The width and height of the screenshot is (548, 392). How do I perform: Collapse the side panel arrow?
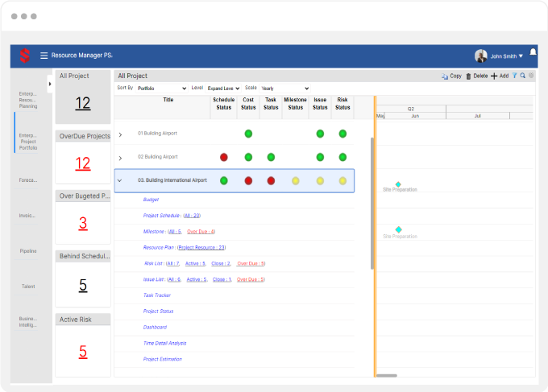[50, 84]
